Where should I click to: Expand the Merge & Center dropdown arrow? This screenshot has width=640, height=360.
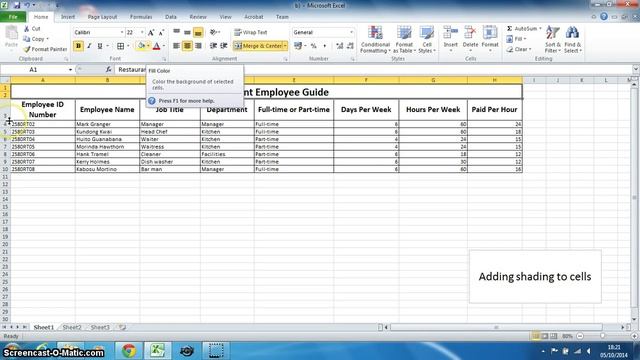point(285,46)
